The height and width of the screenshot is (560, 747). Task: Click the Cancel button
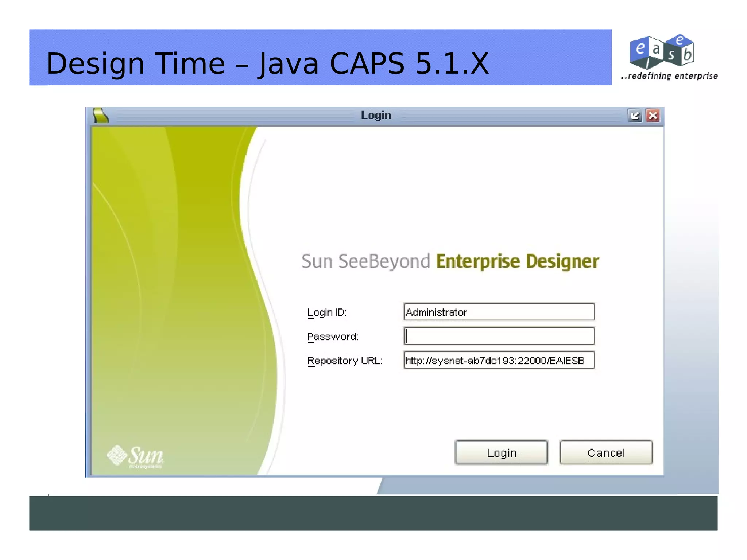(x=606, y=452)
